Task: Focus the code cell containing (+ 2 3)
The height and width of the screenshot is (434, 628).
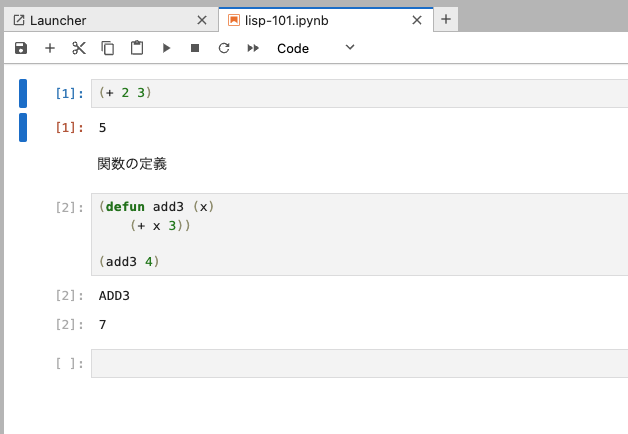Action: [x=360, y=93]
